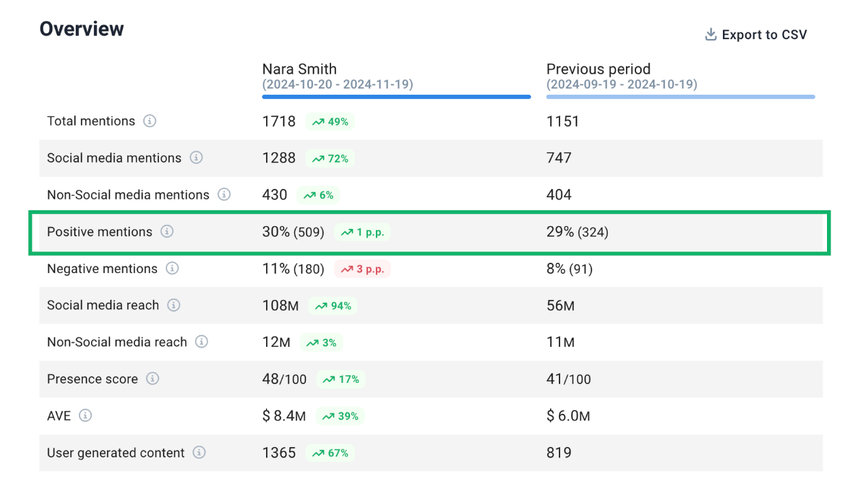This screenshot has width=853, height=500.
Task: Click the 72% increase badge
Action: [x=330, y=159]
